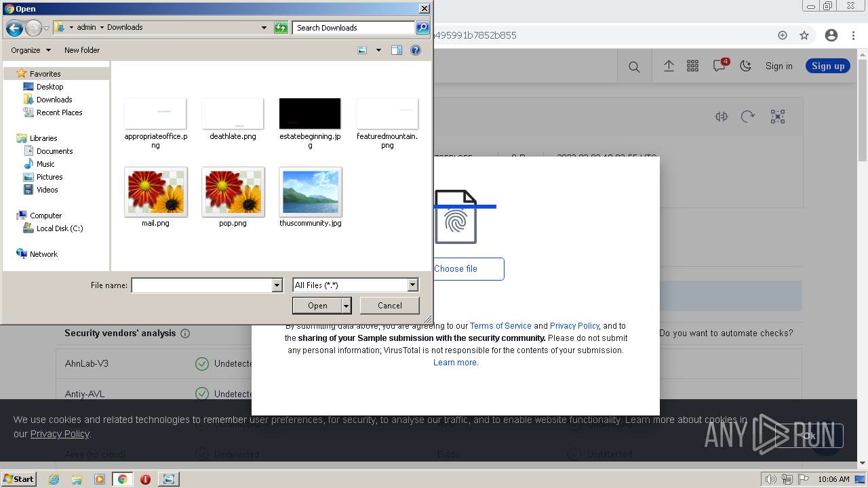
Task: Open the recent pages dropdown arrow
Action: pos(46,28)
